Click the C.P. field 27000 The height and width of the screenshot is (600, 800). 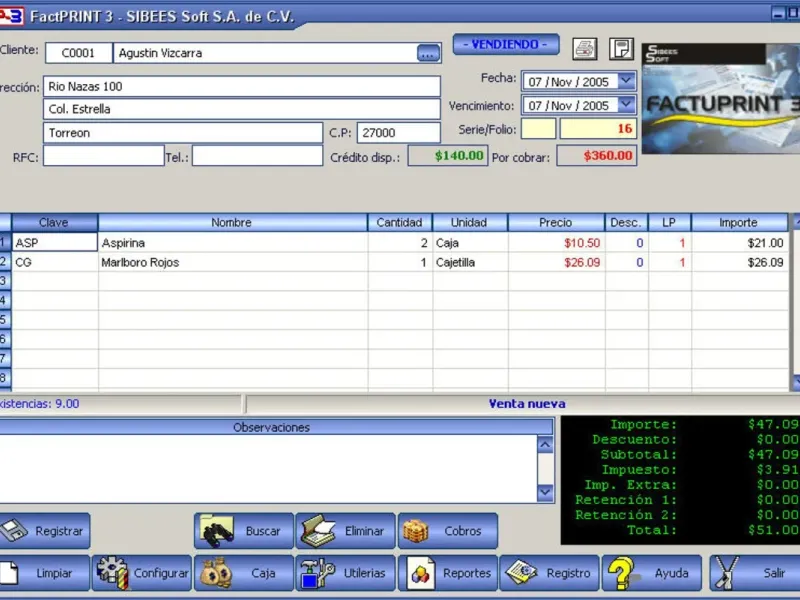[x=398, y=133]
